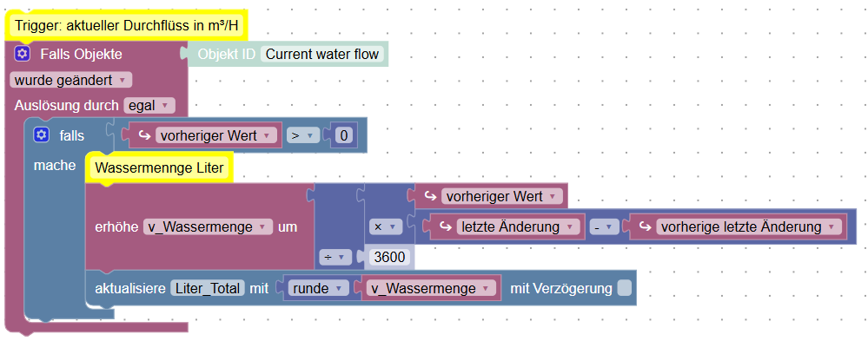Open the multiplication operator dropdown
The image size is (868, 341).
pos(385,226)
